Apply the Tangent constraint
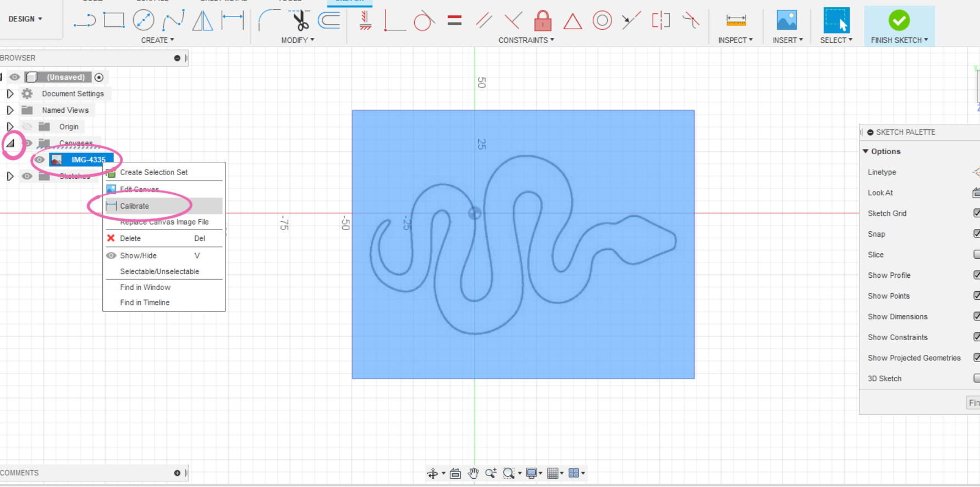 (424, 20)
